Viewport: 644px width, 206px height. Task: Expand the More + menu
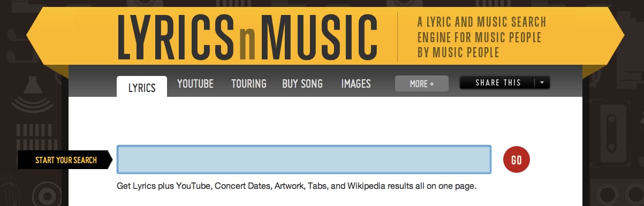pos(422,83)
